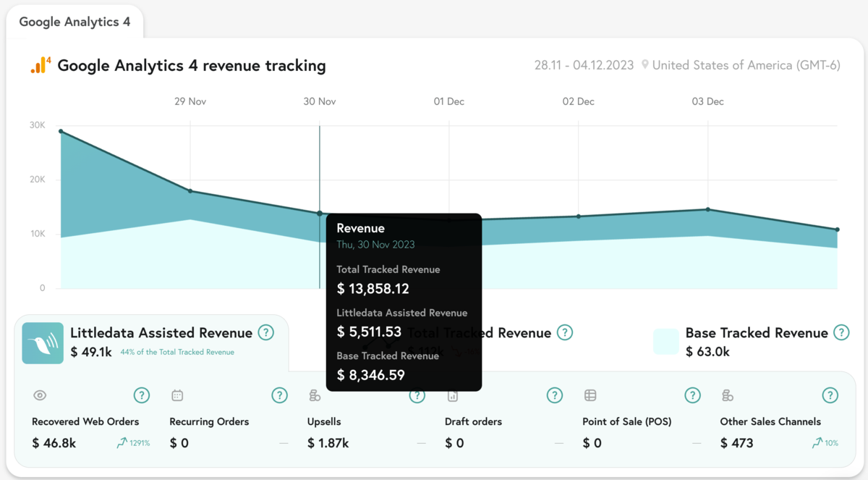Click the coins icon above Upsells

[x=315, y=395]
